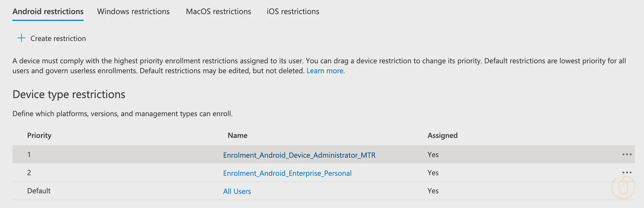
Task: Click Assigned Yes value in All Users row
Action: [433, 191]
